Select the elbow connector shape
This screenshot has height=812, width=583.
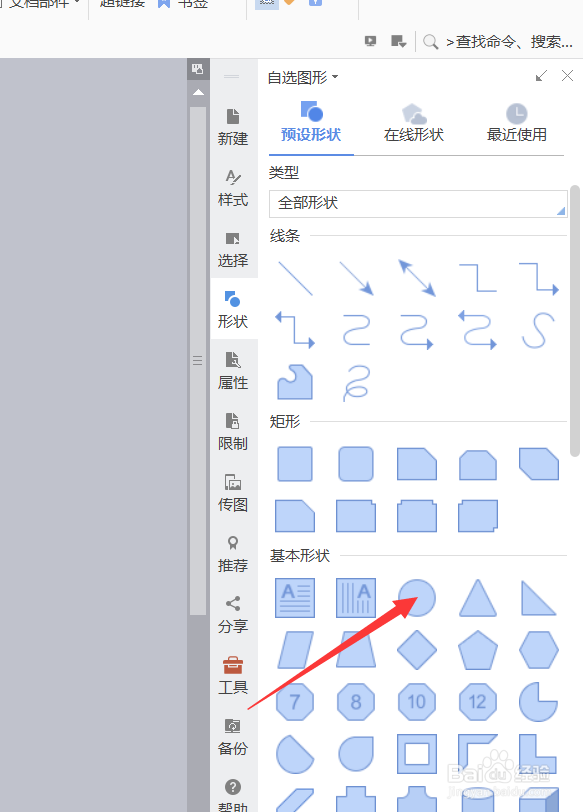click(478, 279)
